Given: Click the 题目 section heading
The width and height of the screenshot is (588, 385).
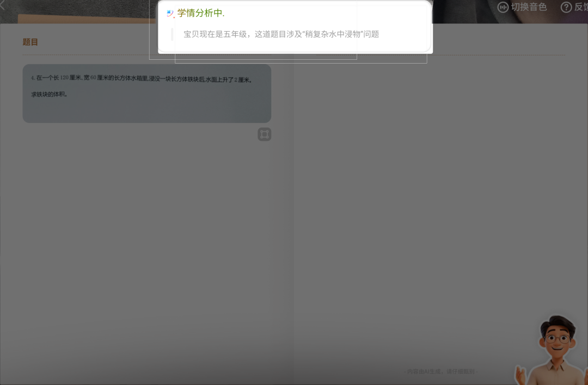Looking at the screenshot, I should [30, 42].
